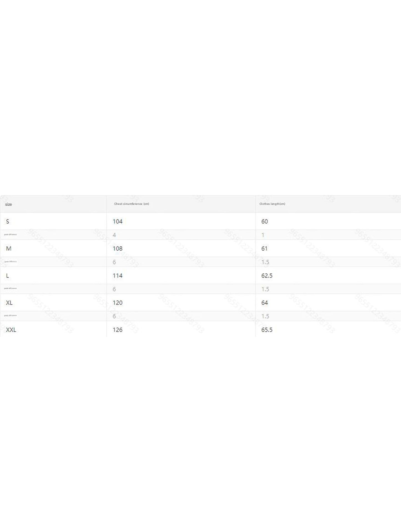This screenshot has width=401, height=532.
Task: Click the M size row label
Action: 9,249
